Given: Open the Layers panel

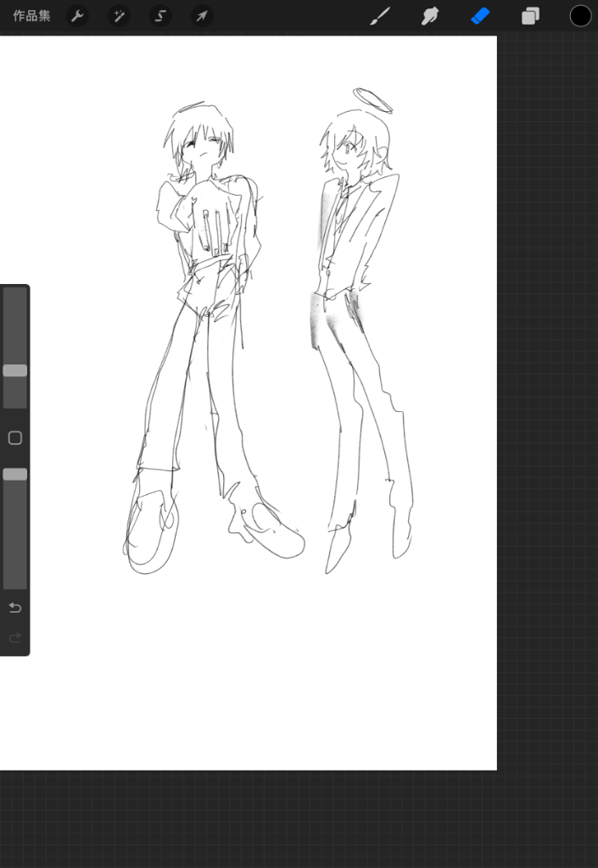Looking at the screenshot, I should click(x=530, y=16).
